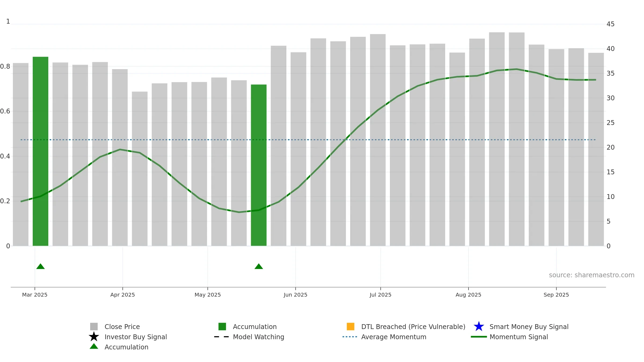Click the green Momentum Signal legend line
The image size is (644, 362).
[x=479, y=337]
